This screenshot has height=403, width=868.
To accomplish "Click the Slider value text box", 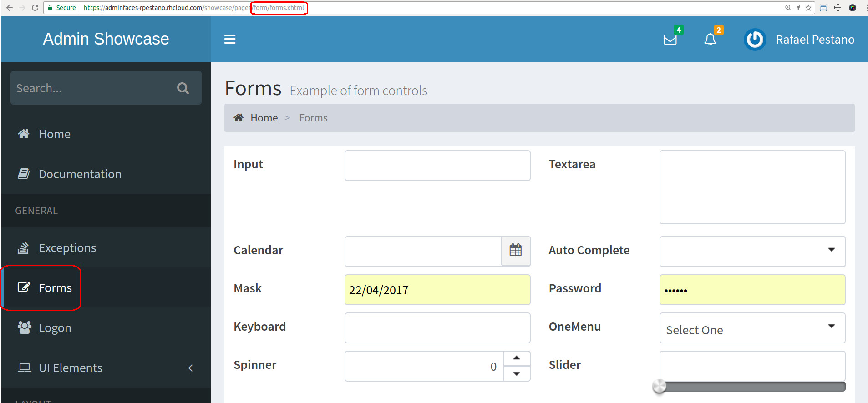I will [752, 366].
